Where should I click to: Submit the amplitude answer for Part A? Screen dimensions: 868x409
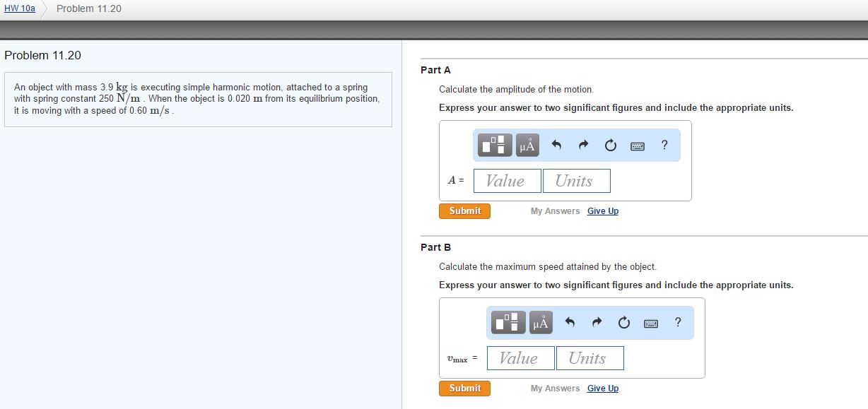464,211
